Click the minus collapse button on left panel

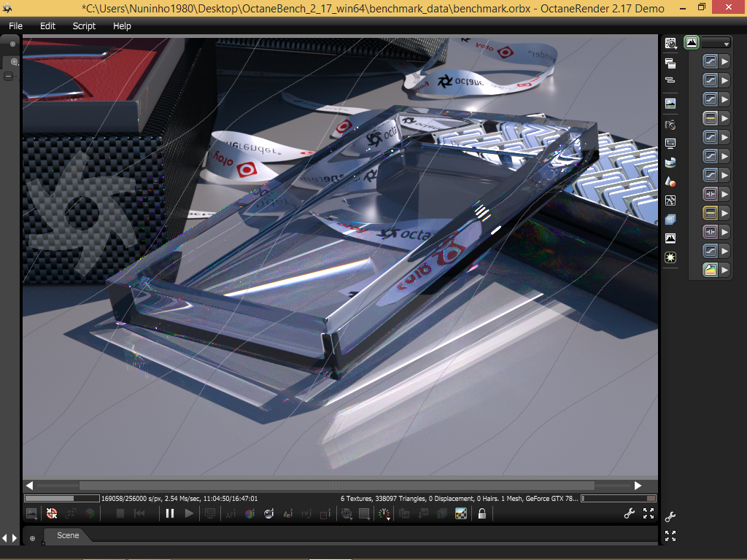click(8, 76)
